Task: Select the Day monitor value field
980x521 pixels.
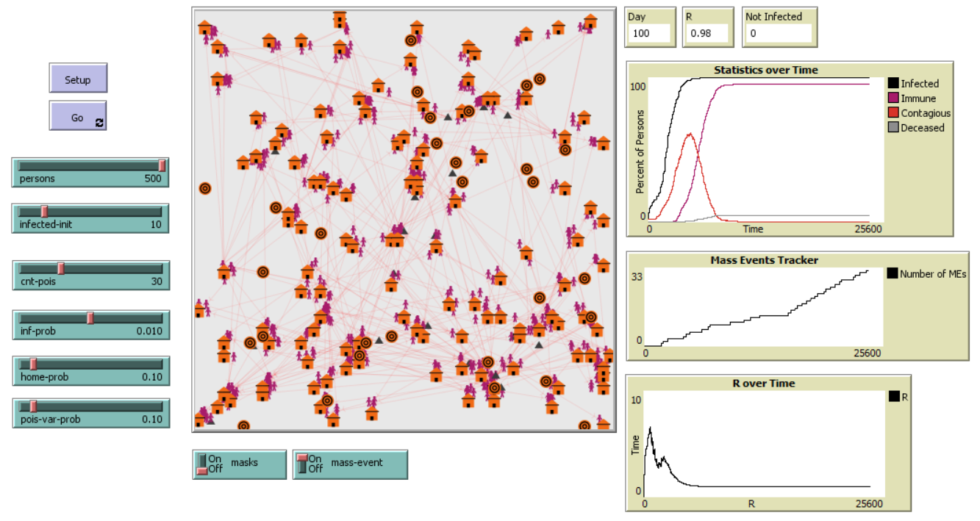Action: [649, 33]
